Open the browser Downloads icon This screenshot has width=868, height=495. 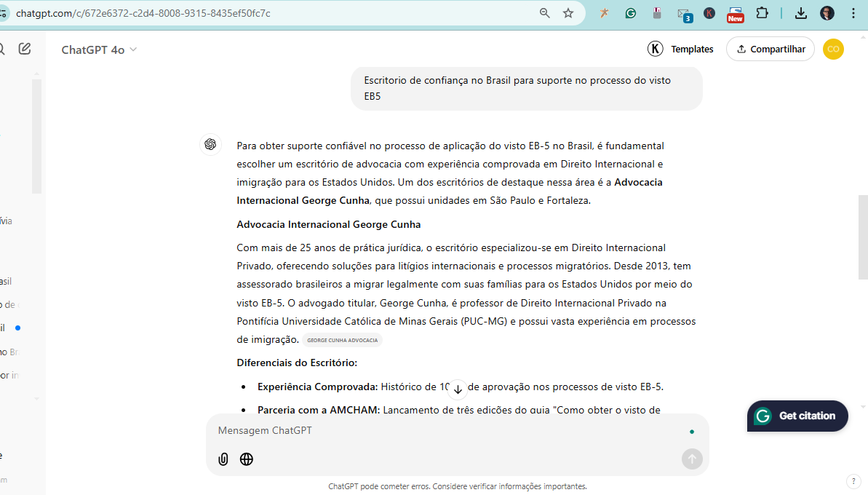point(800,13)
